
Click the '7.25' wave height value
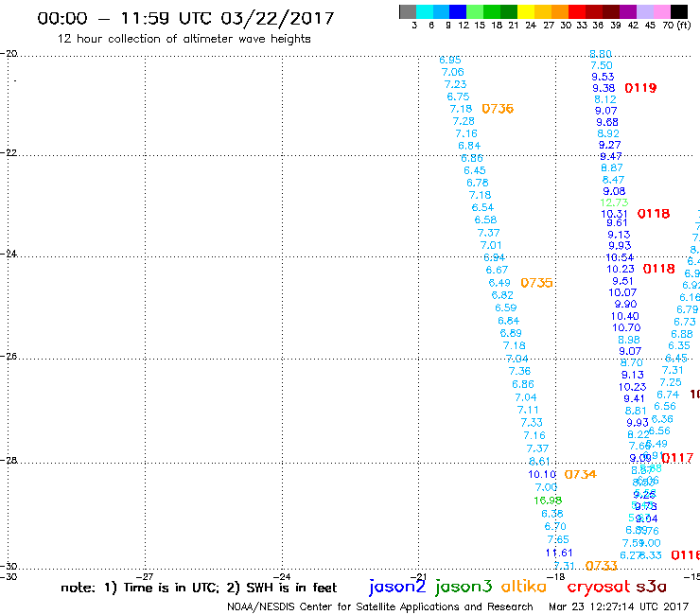click(671, 382)
